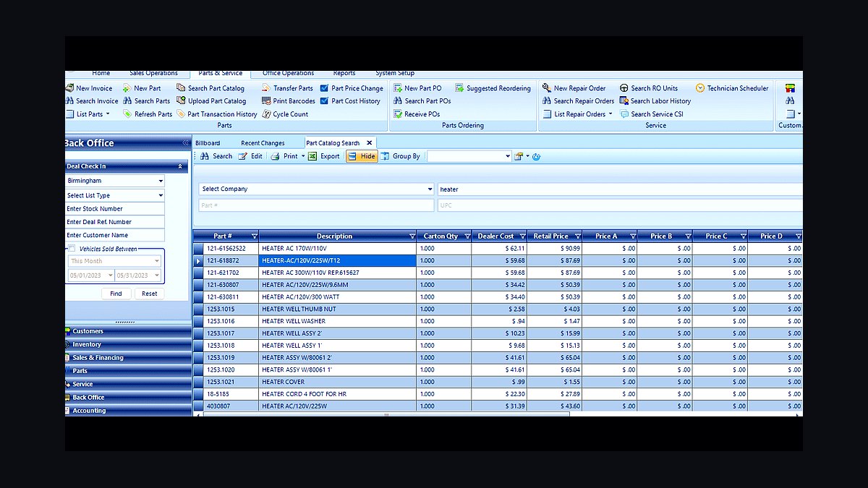Screen dimensions: 868x488
Task: Click Transfer Parts command
Action: 287,88
